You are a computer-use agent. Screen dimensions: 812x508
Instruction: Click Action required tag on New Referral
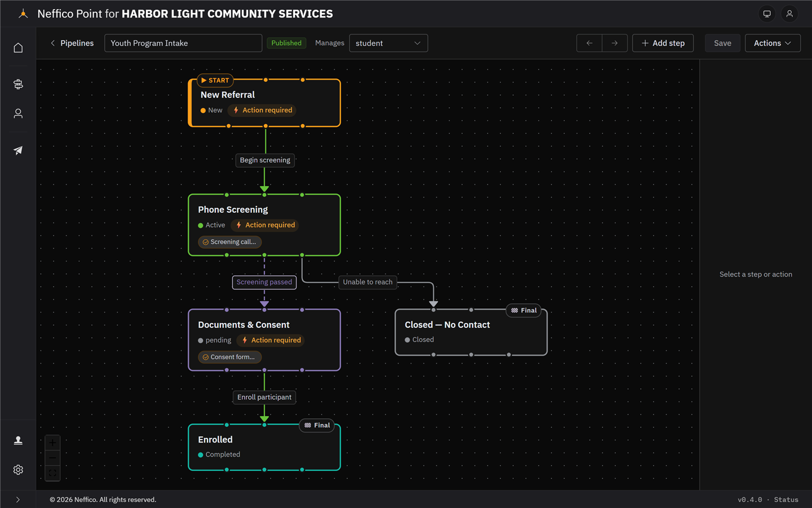pyautogui.click(x=263, y=110)
